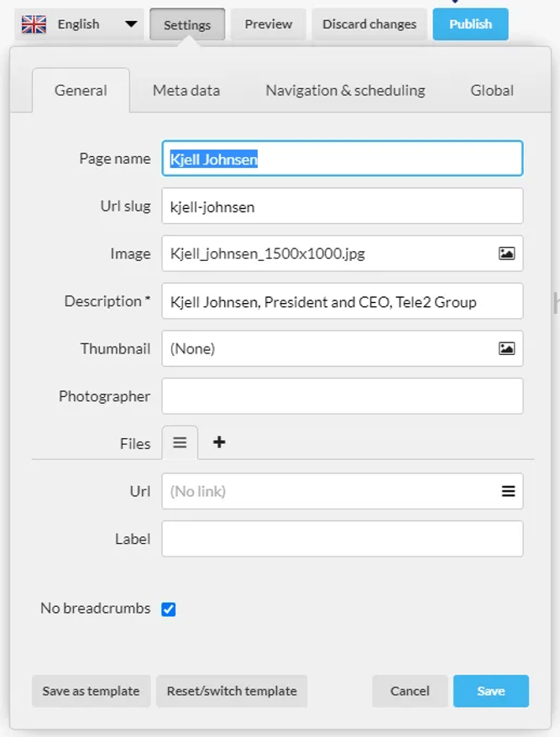The width and height of the screenshot is (560, 737).
Task: Switch to the Meta data tab
Action: 186,91
